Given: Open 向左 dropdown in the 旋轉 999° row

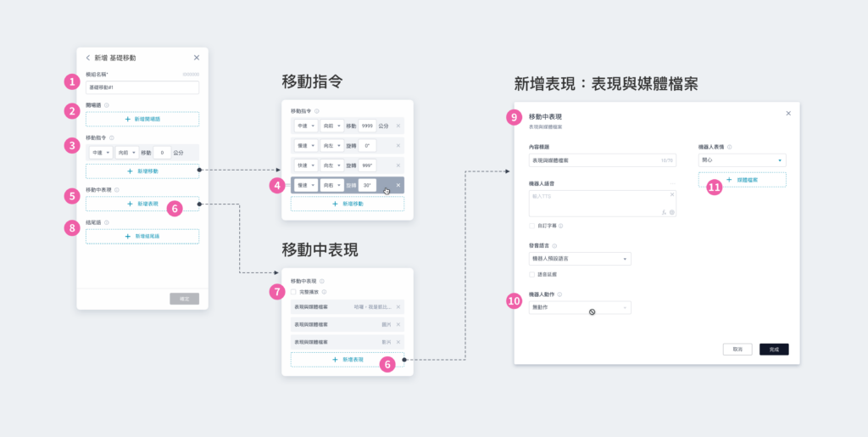Looking at the screenshot, I should [332, 165].
